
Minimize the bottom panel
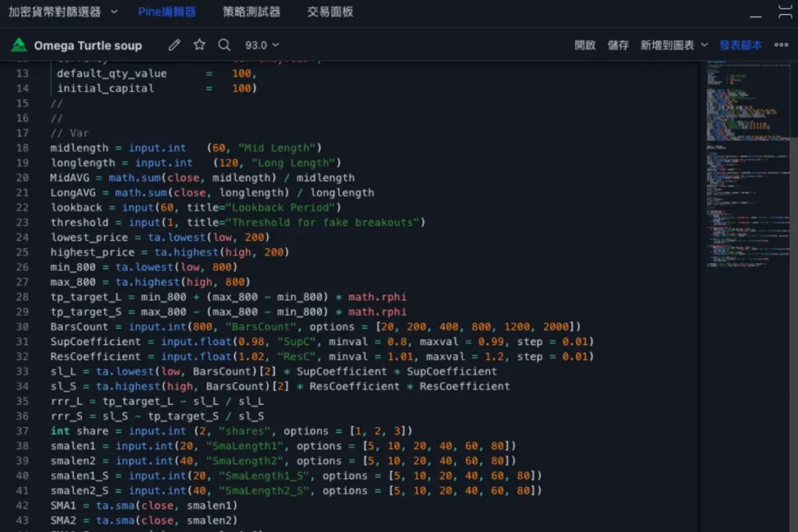[x=756, y=15]
